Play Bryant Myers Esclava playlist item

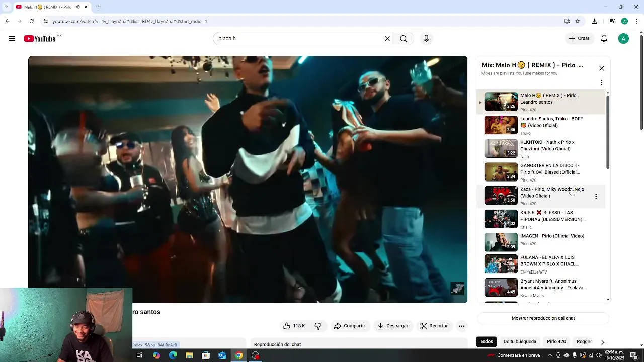coord(541,288)
